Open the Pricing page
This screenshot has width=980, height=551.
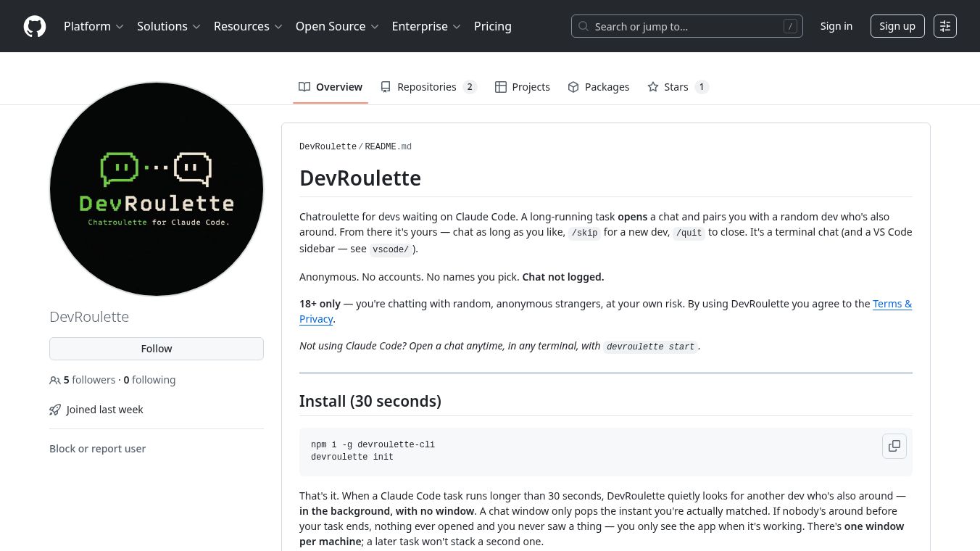[493, 26]
